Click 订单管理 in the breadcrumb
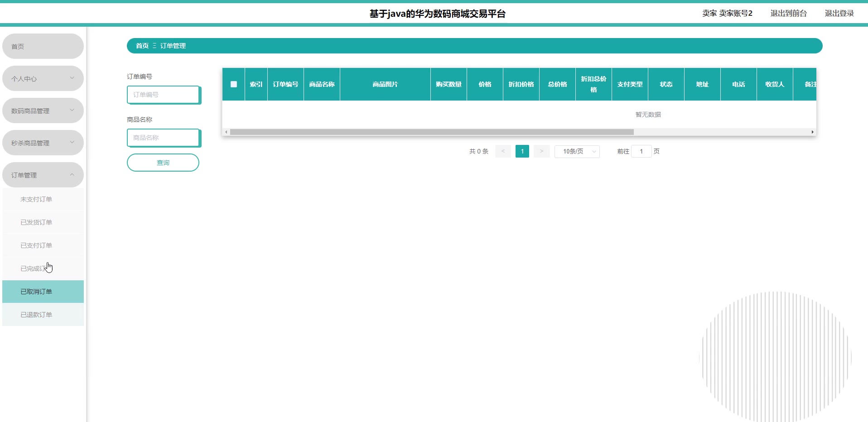868x422 pixels. click(173, 46)
